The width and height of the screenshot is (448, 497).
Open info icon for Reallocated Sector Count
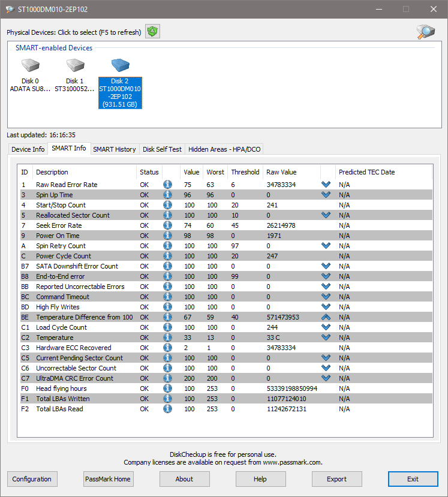[x=168, y=215]
